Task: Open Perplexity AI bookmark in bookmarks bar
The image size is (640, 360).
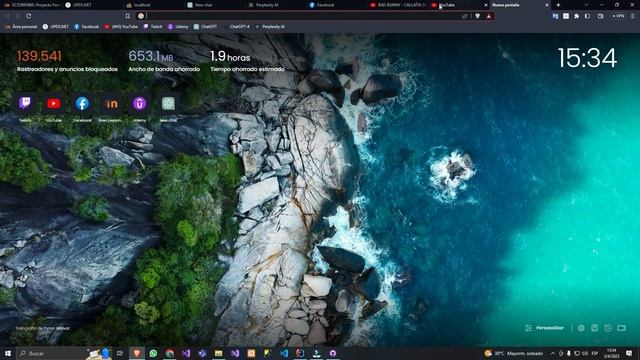Action: (270, 27)
